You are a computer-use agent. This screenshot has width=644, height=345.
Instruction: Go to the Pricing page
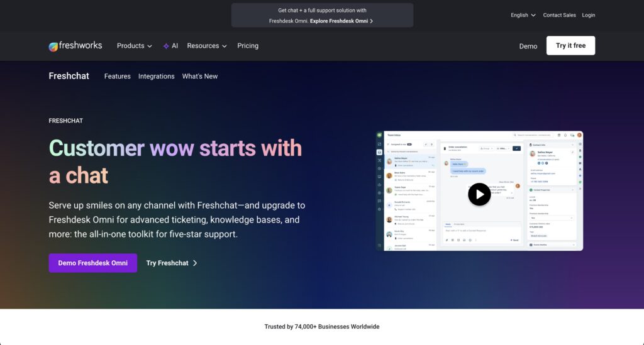click(x=248, y=46)
